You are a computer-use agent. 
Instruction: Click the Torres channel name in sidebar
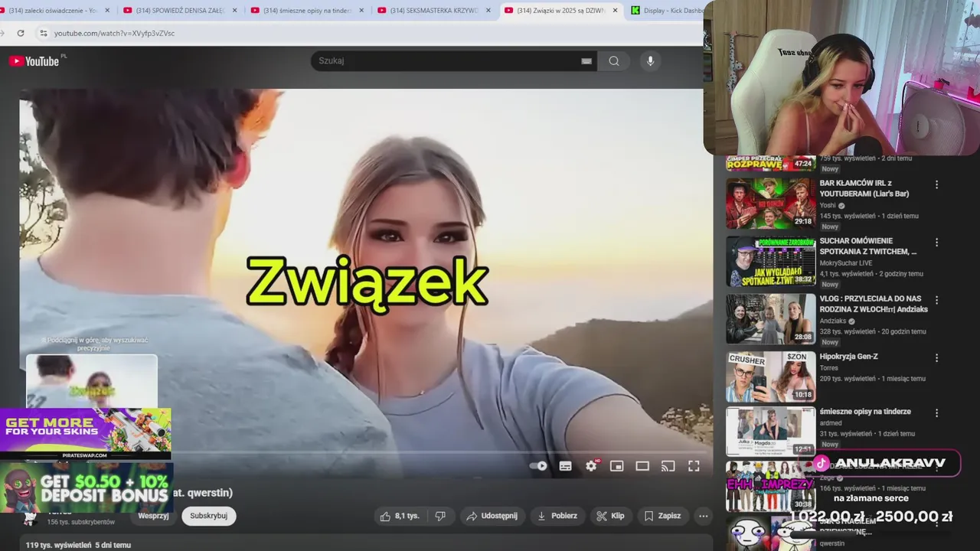click(829, 368)
